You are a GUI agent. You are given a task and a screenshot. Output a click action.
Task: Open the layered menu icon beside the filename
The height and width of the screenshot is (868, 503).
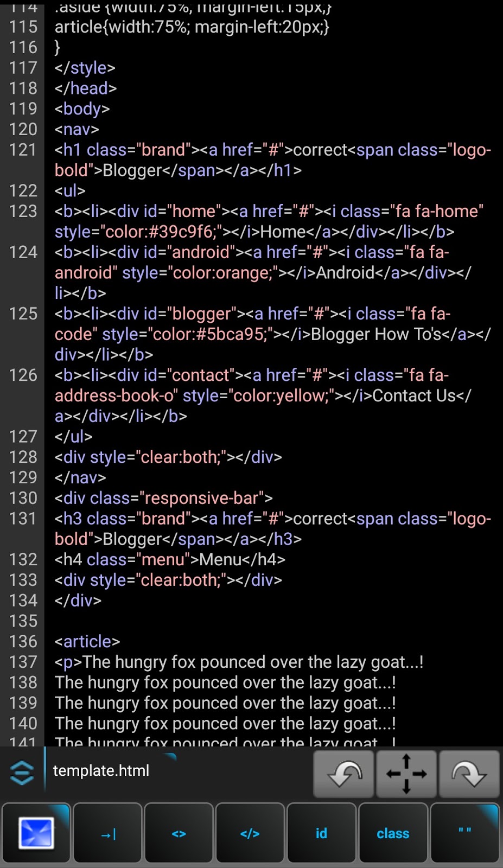tap(22, 773)
